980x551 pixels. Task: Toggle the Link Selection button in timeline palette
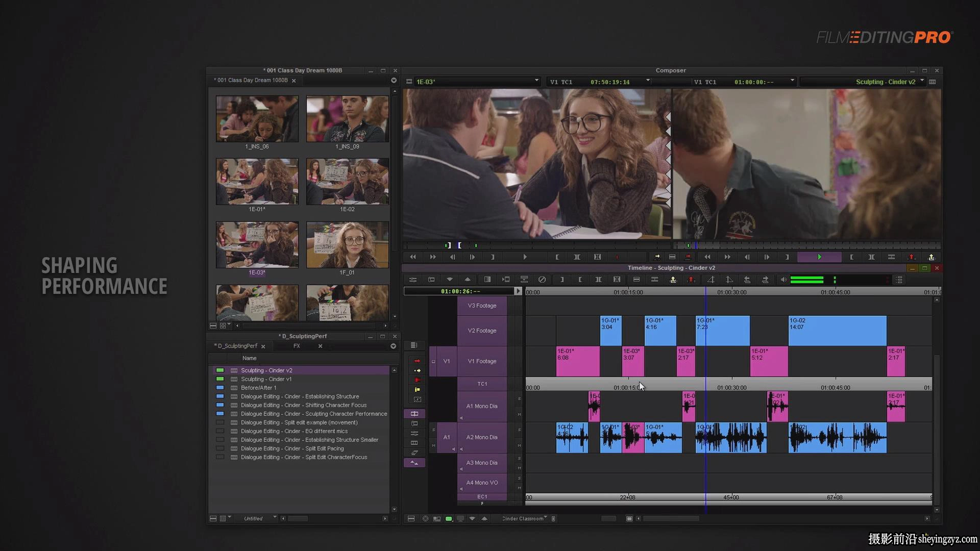pos(414,414)
